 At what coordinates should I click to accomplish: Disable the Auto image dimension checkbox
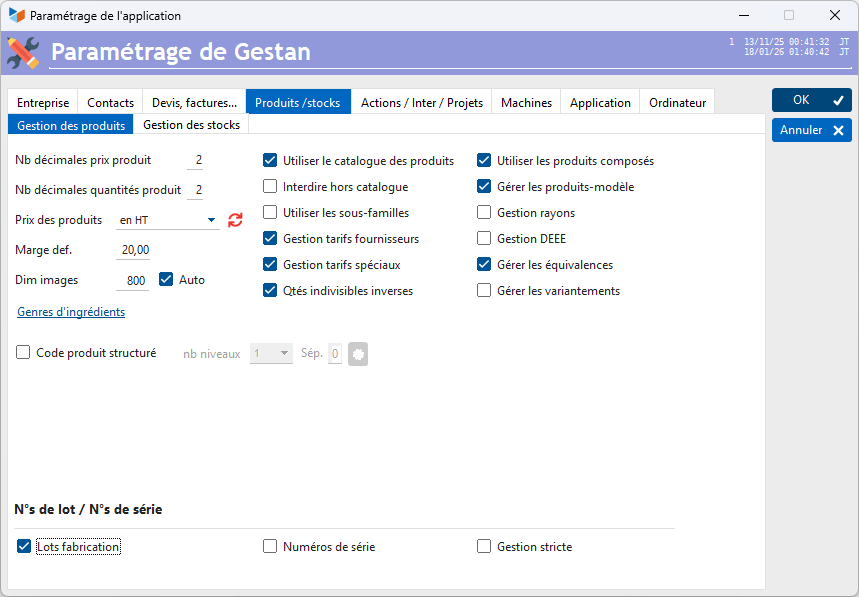[x=167, y=280]
